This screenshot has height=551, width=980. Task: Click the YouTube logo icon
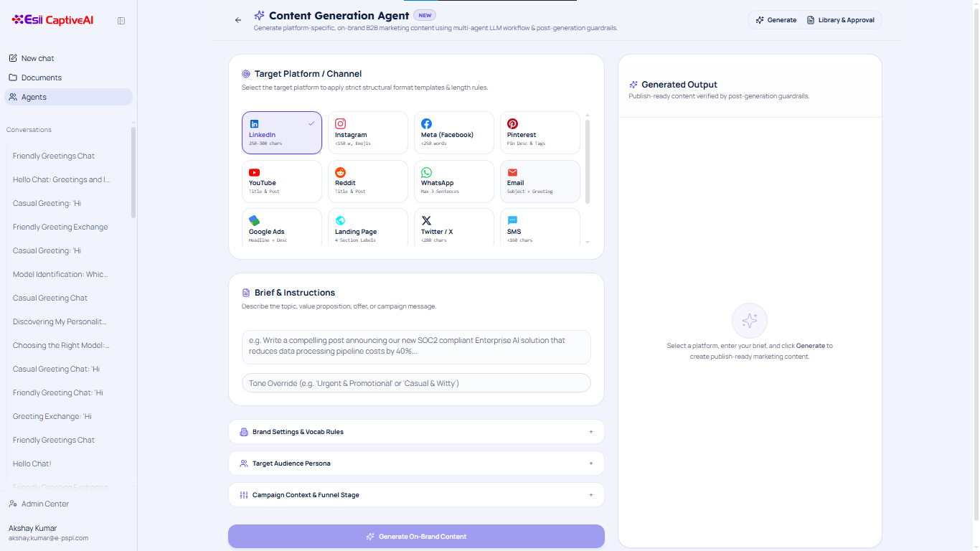[254, 172]
